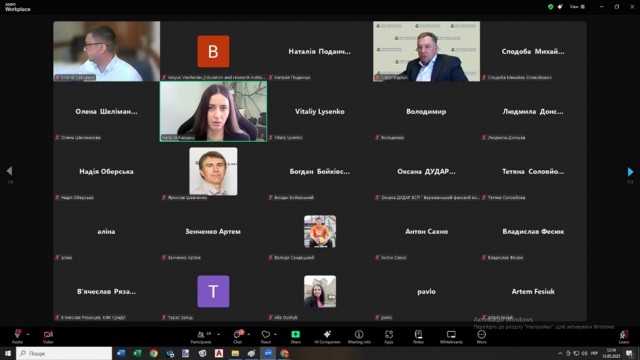The height and width of the screenshot is (360, 640).
Task: Open the View layout menu
Action: [x=577, y=7]
